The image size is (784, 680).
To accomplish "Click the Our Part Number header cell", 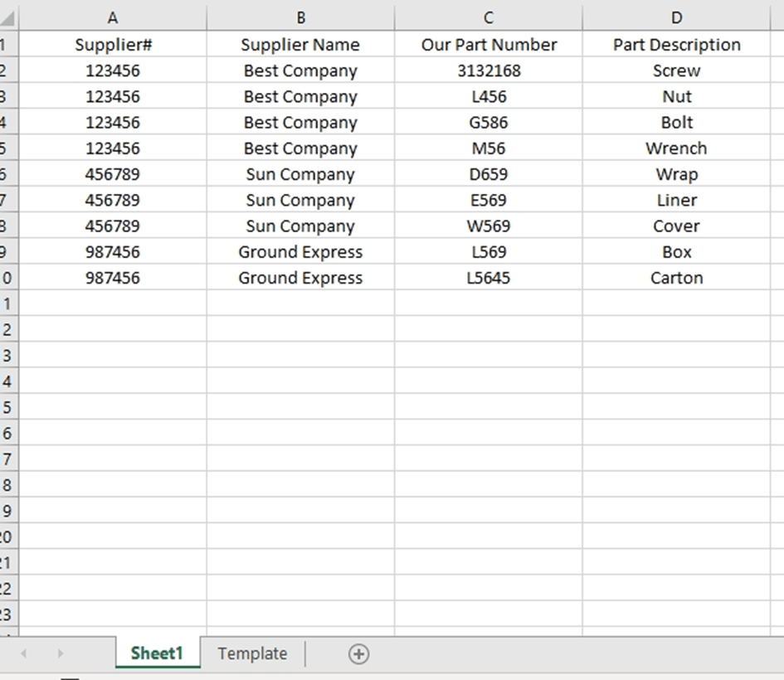I will tap(488, 45).
